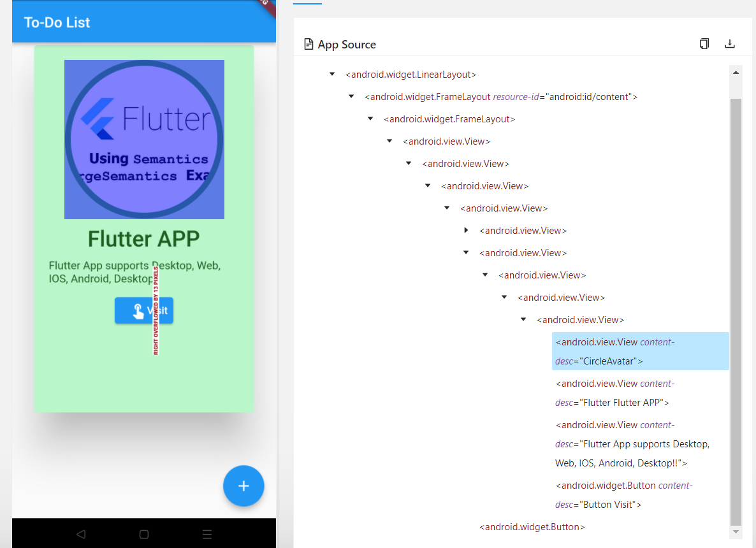This screenshot has height=548, width=756.
Task: Expand the collapsed android.view.View node
Action: (466, 231)
